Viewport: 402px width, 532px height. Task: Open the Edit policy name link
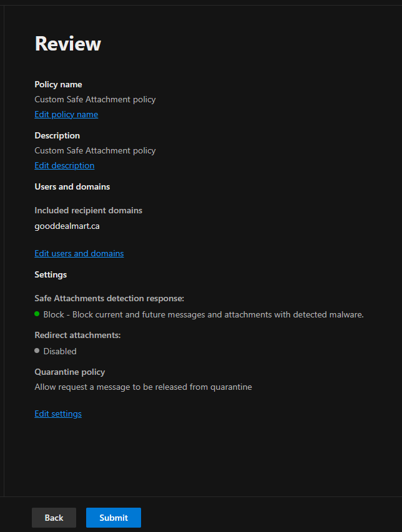click(66, 114)
